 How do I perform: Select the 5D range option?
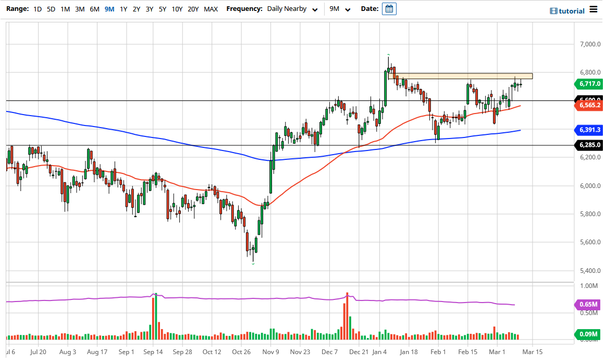click(51, 9)
